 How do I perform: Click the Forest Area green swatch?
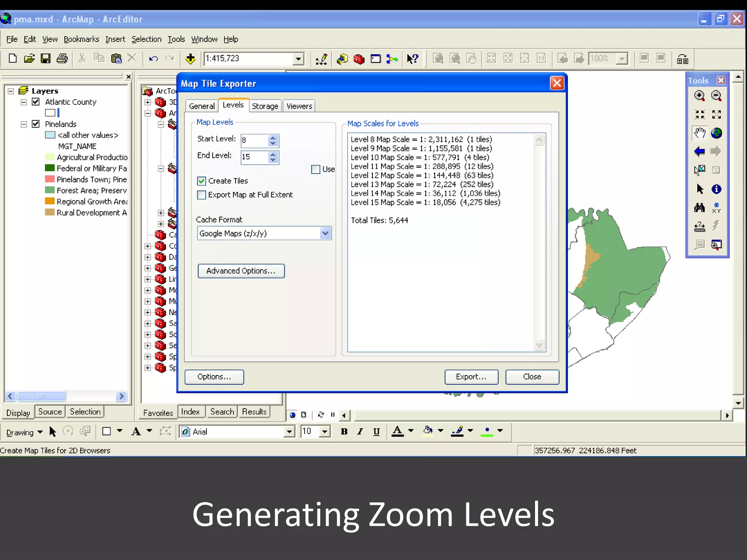50,190
